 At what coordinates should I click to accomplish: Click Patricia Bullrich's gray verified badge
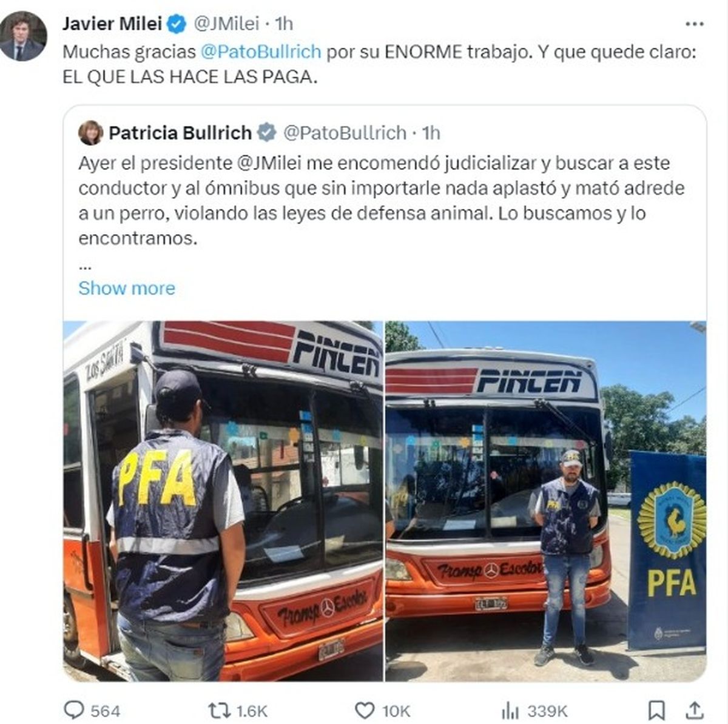pos(266,132)
